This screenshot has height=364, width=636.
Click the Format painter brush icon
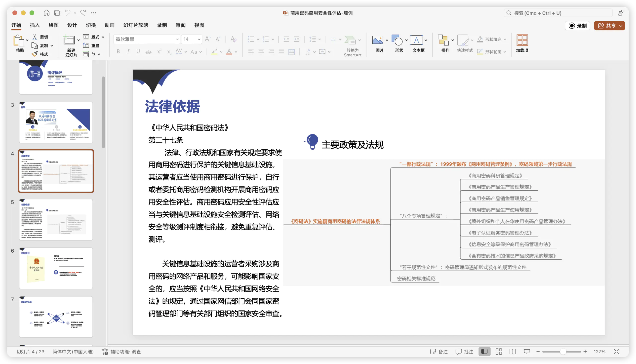(x=35, y=54)
